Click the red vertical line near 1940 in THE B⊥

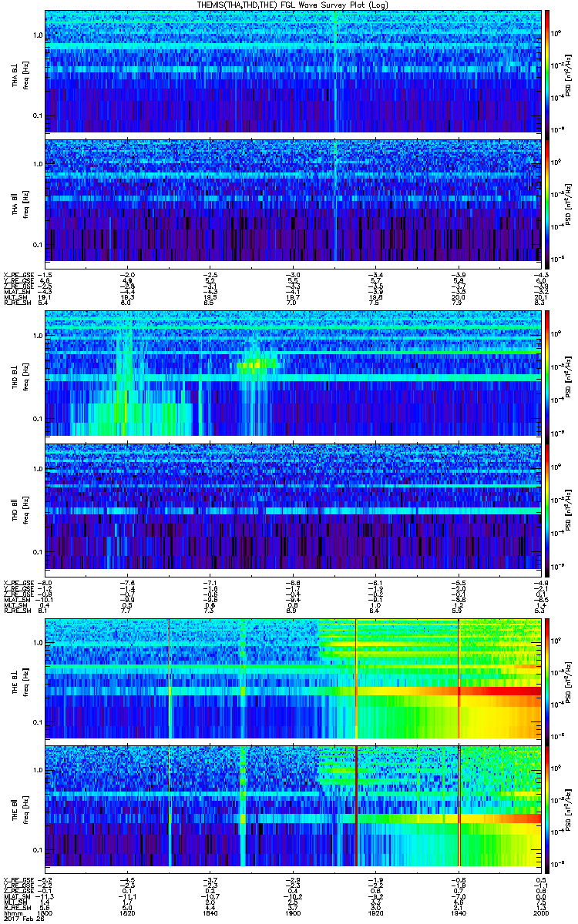click(459, 678)
